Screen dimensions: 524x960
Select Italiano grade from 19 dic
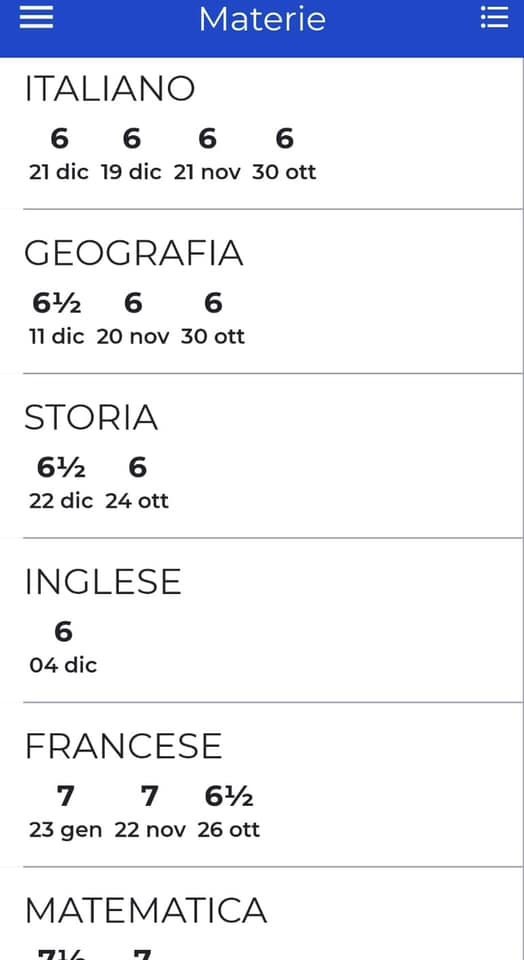click(132, 154)
